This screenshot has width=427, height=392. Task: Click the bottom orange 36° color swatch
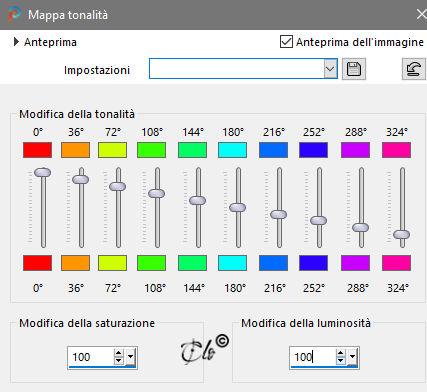(x=76, y=263)
